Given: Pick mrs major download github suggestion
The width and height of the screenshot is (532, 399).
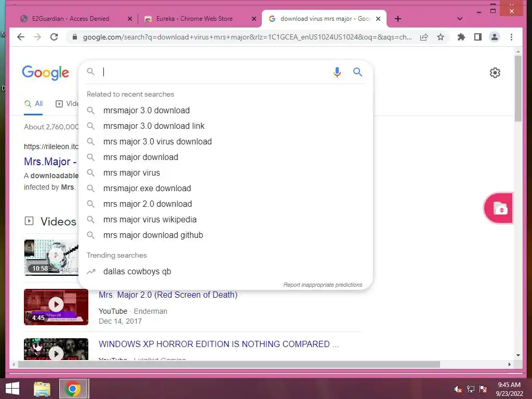Looking at the screenshot, I should [x=225, y=235].
